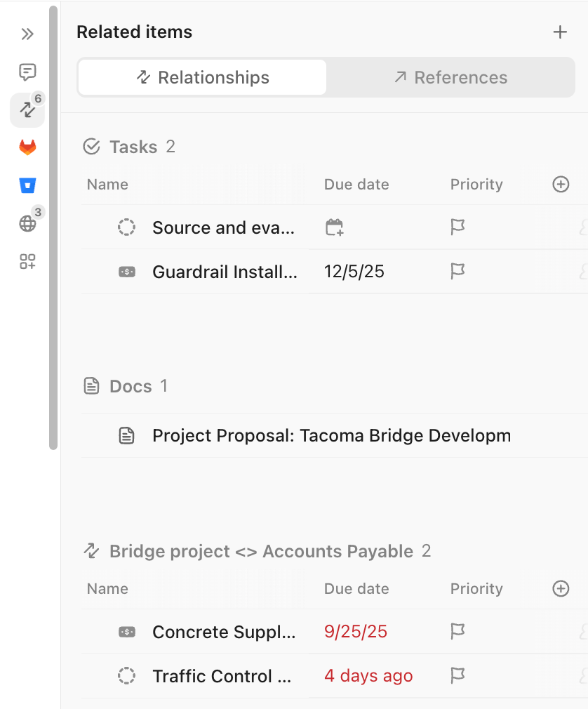588x709 pixels.
Task: Open the comments panel icon
Action: click(27, 72)
